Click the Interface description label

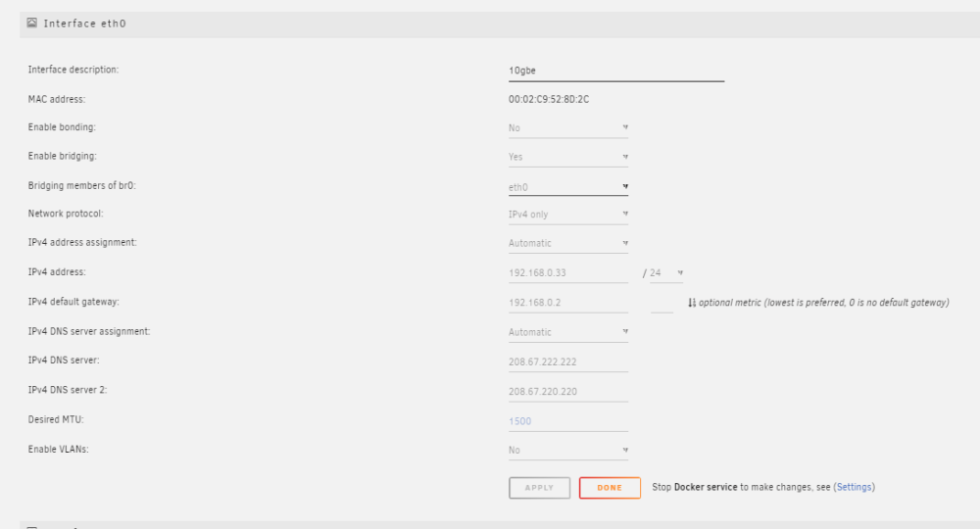tap(73, 70)
